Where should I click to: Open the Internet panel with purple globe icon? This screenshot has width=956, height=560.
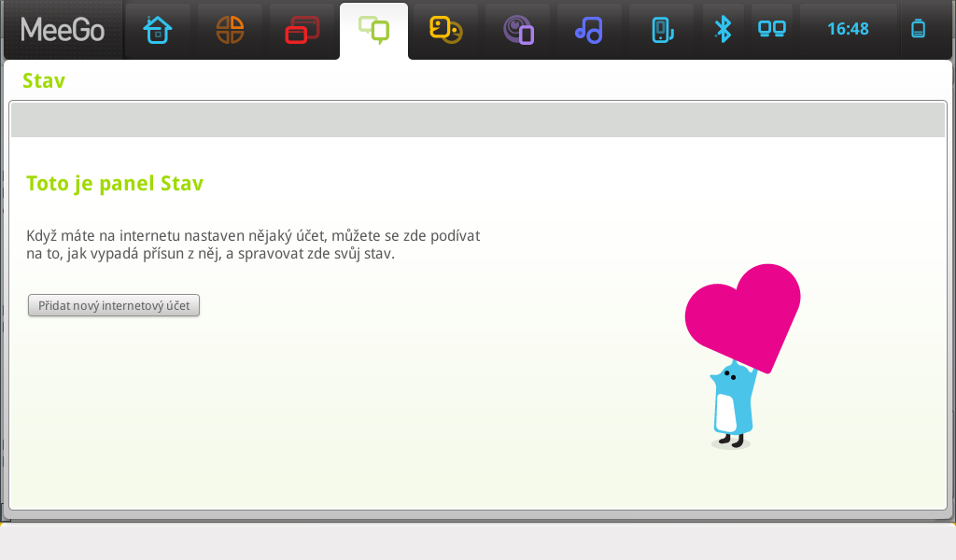point(517,30)
